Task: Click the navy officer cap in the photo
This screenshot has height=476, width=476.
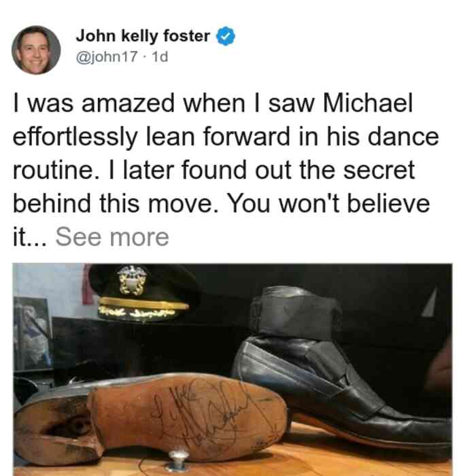Action: pos(143,292)
